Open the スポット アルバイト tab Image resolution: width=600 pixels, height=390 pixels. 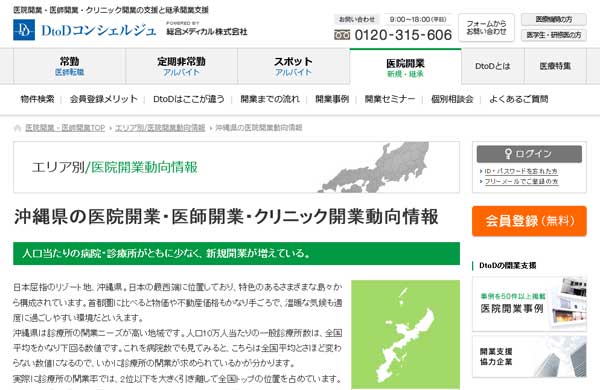click(293, 66)
